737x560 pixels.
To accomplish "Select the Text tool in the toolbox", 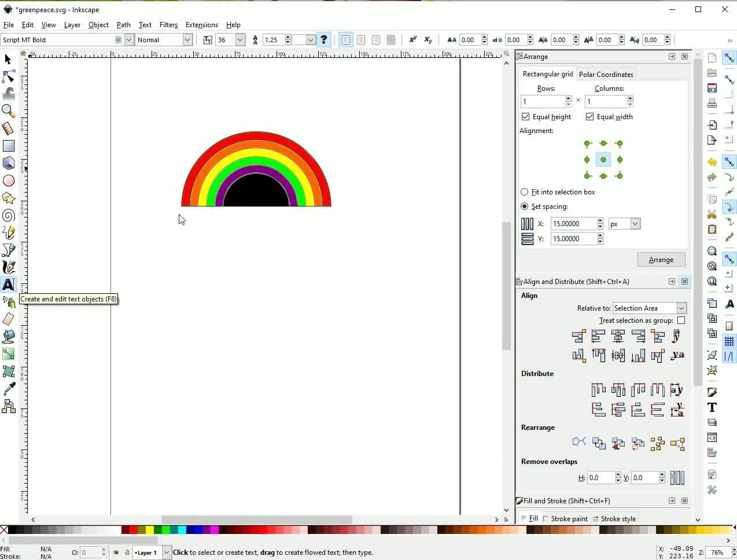I will pyautogui.click(x=9, y=285).
